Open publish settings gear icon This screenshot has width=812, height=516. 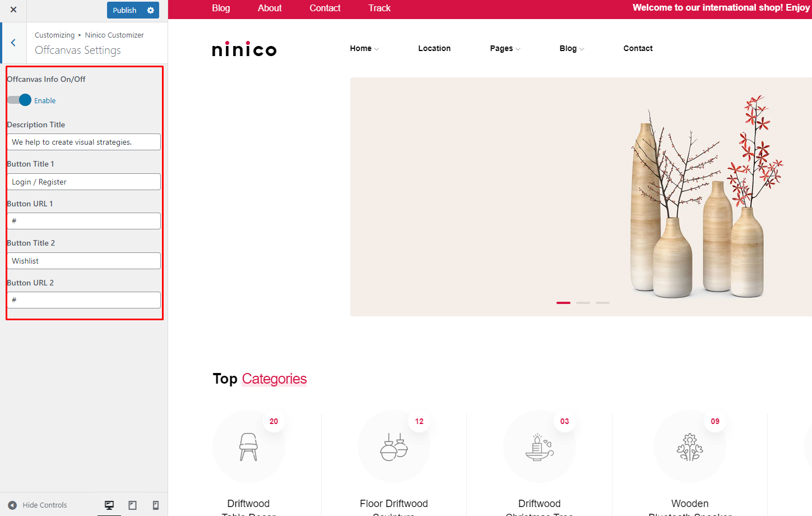coord(151,10)
